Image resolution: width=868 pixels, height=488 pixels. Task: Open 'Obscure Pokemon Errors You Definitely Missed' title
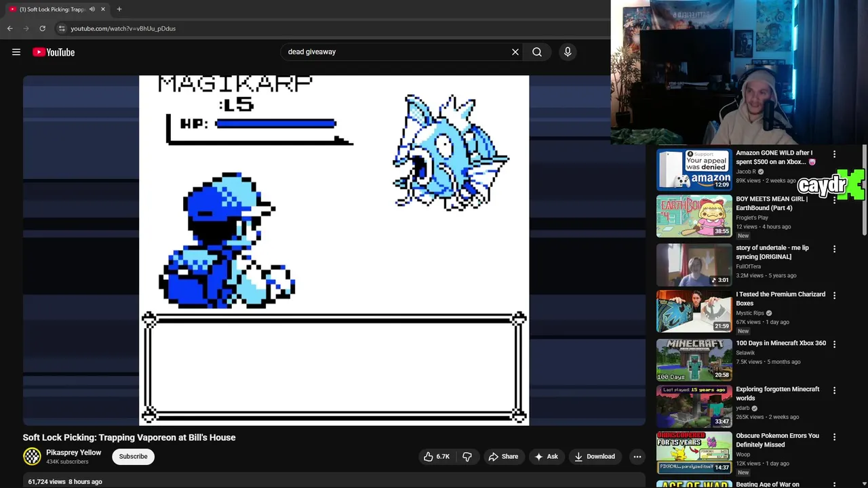click(x=777, y=440)
